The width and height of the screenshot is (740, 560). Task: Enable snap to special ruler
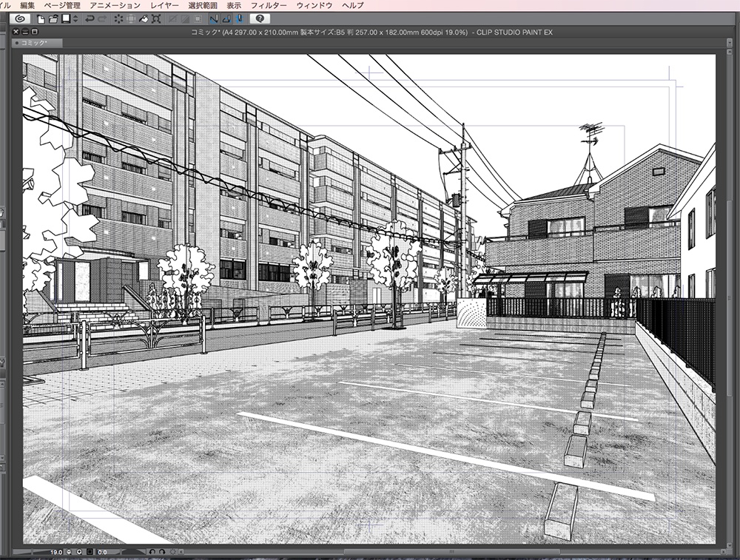pyautogui.click(x=225, y=19)
